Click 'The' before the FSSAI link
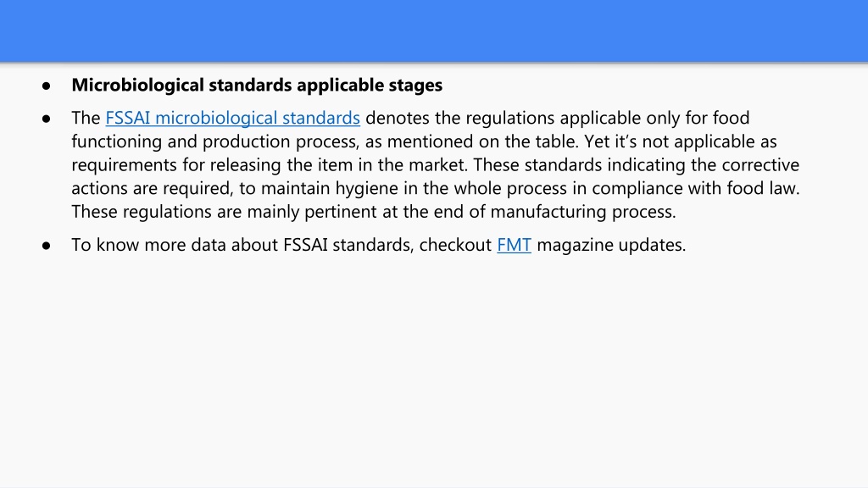The height and width of the screenshot is (488, 868). point(86,118)
